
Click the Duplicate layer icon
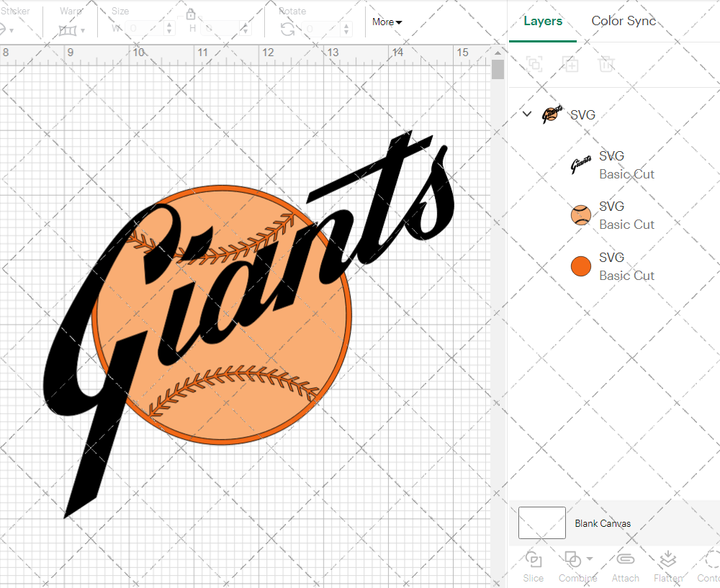[570, 64]
